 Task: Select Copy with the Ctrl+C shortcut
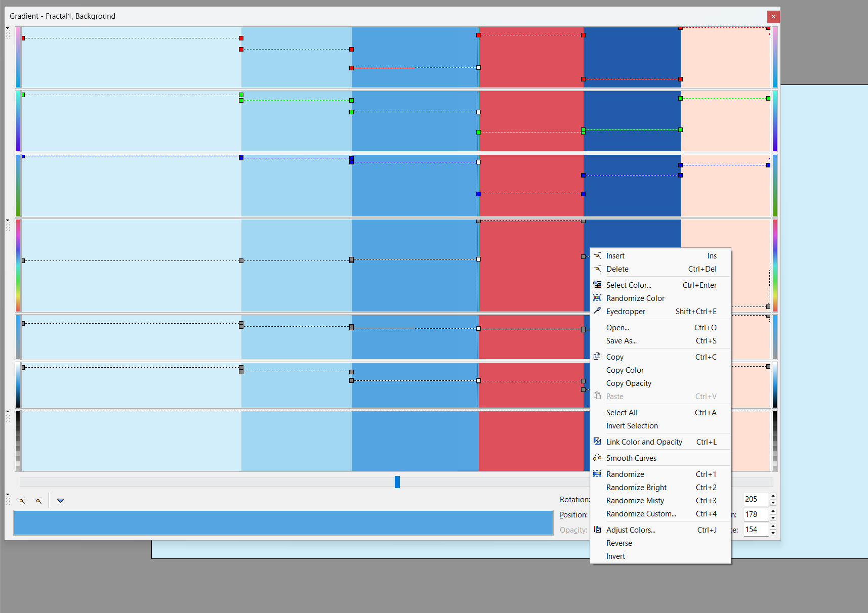(x=615, y=357)
